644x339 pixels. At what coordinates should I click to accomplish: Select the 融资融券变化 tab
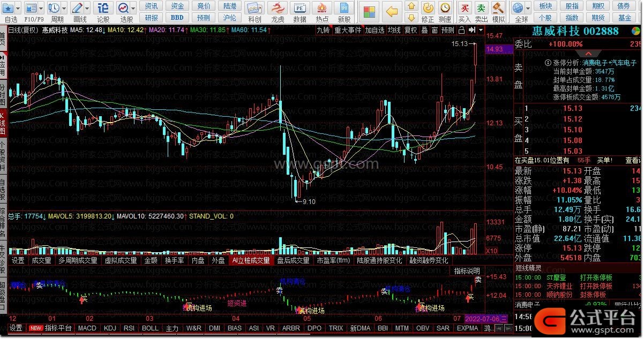(x=429, y=260)
